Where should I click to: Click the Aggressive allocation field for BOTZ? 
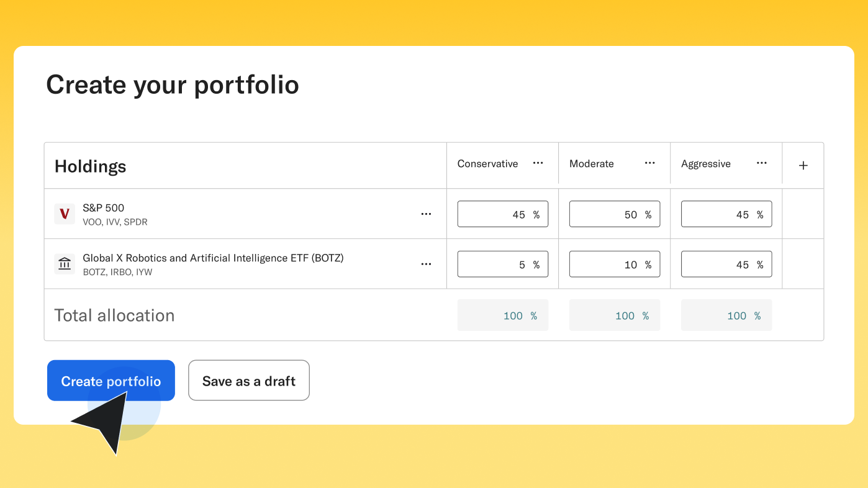(x=726, y=263)
